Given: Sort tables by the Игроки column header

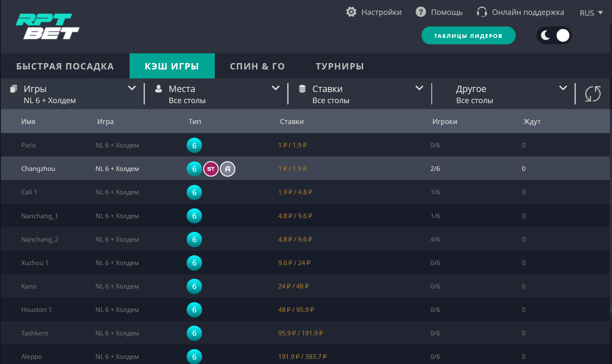Looking at the screenshot, I should click(x=445, y=121).
